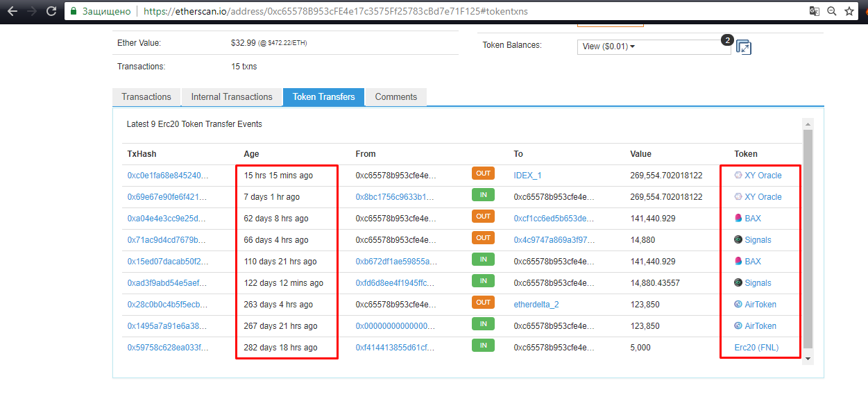This screenshot has width=868, height=399.
Task: Click the green secure padlock icon
Action: coord(74,11)
